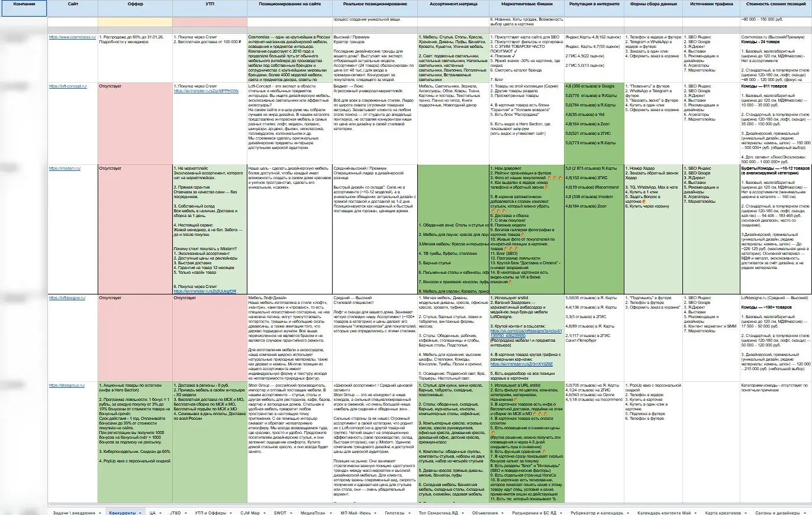The image size is (812, 515).
Task: Open the imodern.ru site link
Action: click(64, 168)
